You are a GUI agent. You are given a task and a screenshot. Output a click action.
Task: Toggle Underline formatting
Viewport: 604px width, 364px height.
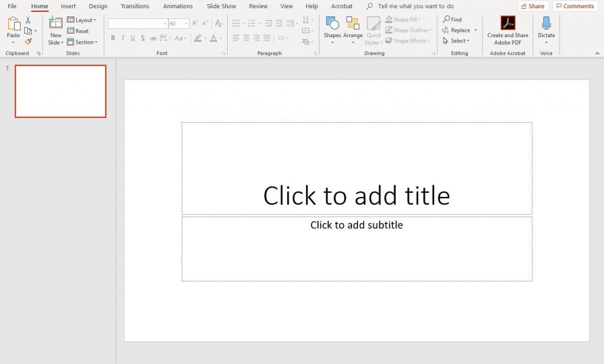[x=133, y=38]
